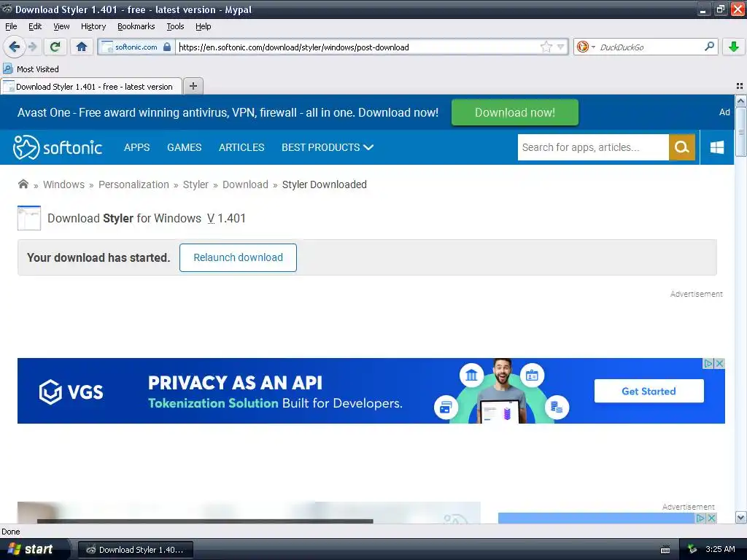This screenshot has height=560, width=747.
Task: Open the File menu
Action: (x=11, y=27)
